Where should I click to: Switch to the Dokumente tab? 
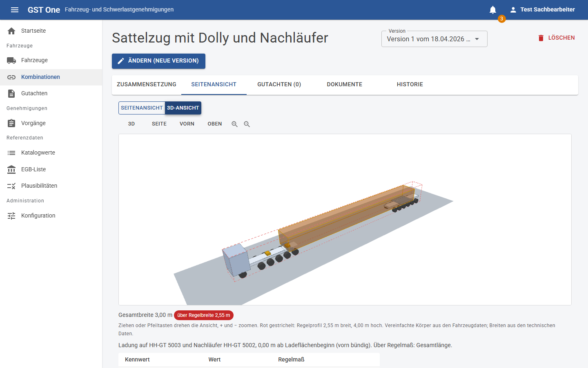tap(345, 85)
